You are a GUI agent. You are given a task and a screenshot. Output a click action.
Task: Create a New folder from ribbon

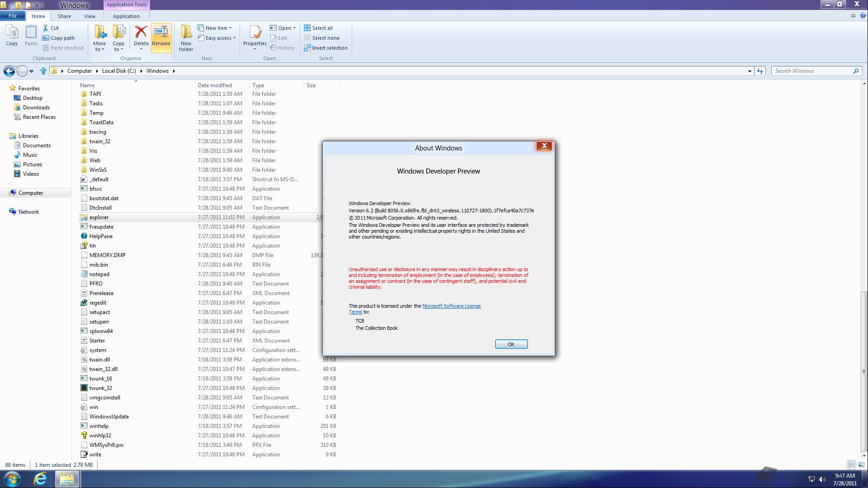186,37
